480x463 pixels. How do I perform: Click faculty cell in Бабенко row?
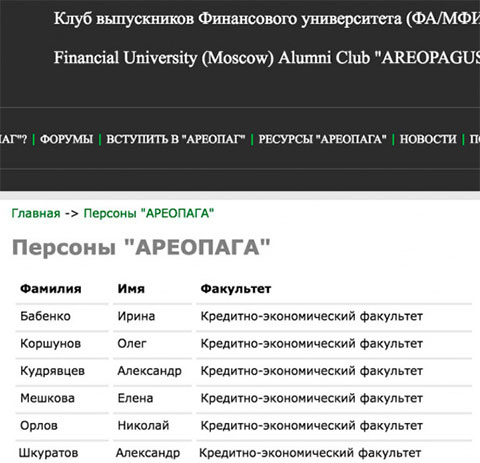[x=312, y=316]
